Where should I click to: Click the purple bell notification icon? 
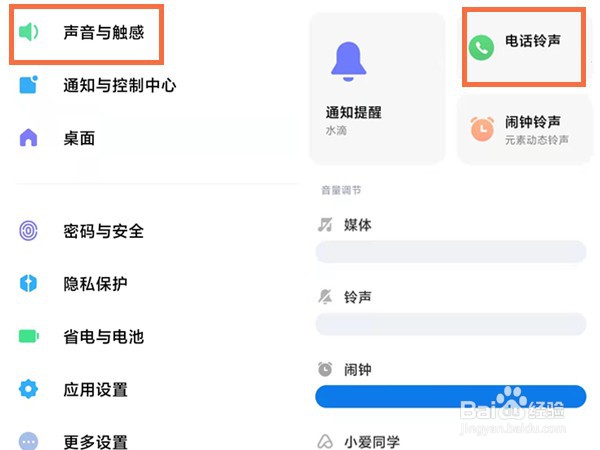pyautogui.click(x=348, y=61)
